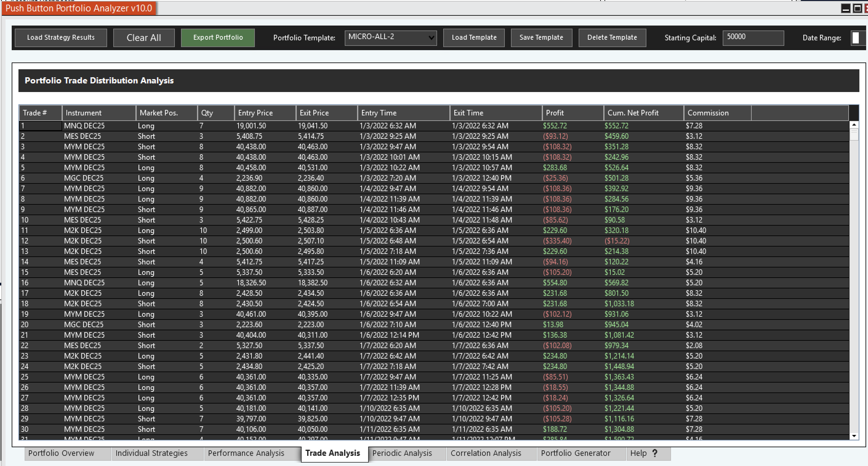Click the scrollbar up arrow
The image size is (868, 466).
854,125
